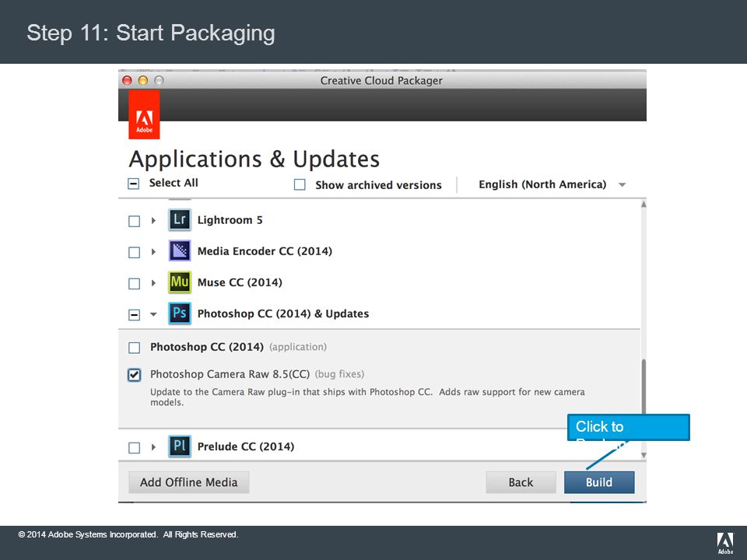
Task: Collapse the Photoshop CC (2014) & Updates group
Action: point(153,314)
